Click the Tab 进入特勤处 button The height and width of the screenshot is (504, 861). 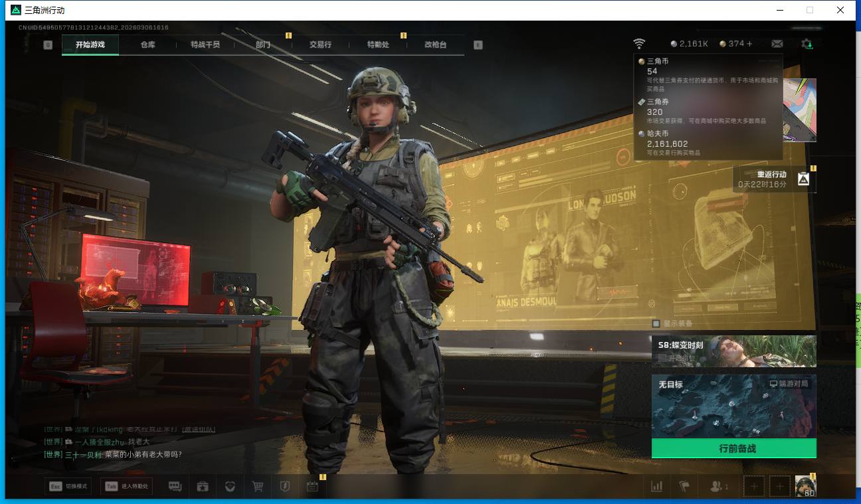pos(126,486)
